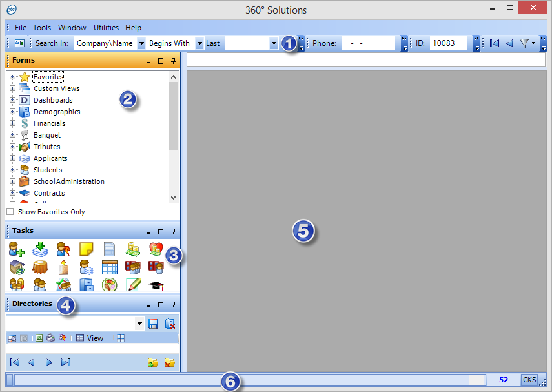Image resolution: width=552 pixels, height=392 pixels.
Task: Click the blank document page task icon
Action: pyautogui.click(x=110, y=249)
